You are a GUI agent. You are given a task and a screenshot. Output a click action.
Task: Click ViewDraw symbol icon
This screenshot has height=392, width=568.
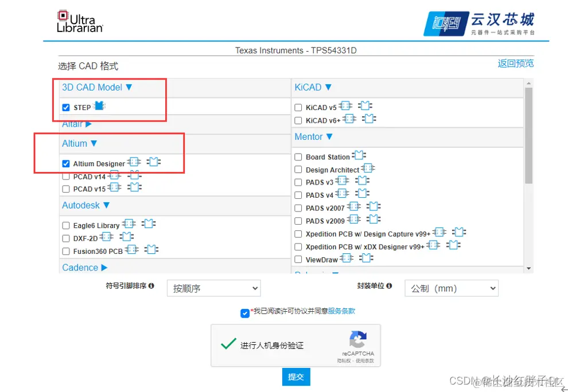[347, 258]
